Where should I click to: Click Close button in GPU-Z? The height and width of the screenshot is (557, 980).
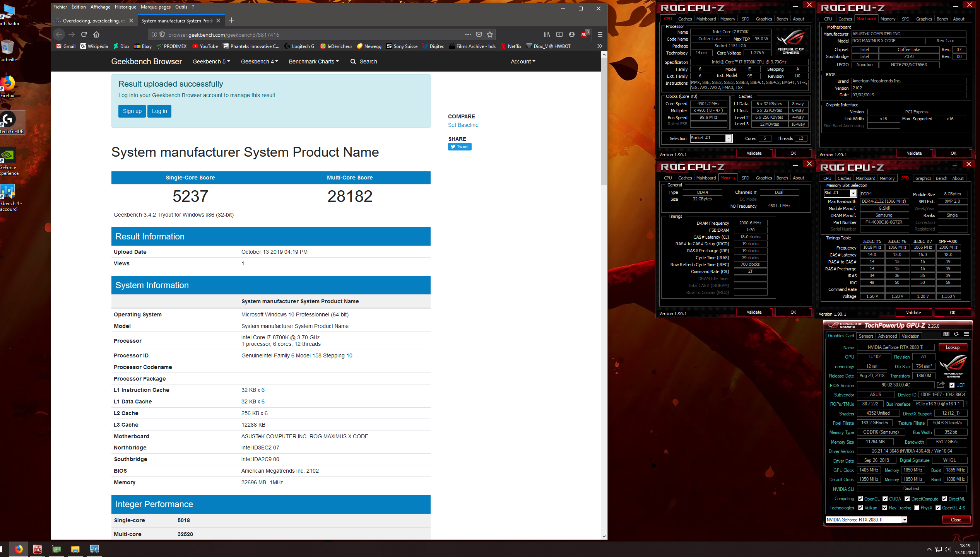[956, 519]
